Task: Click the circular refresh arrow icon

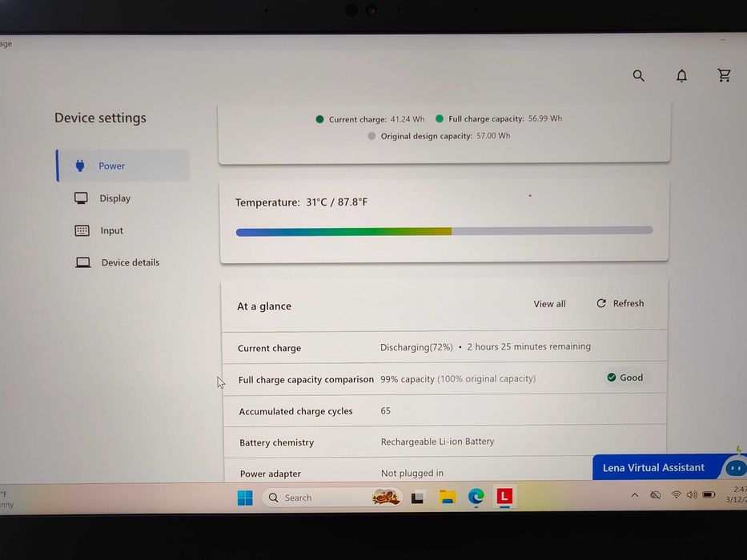Action: [601, 303]
